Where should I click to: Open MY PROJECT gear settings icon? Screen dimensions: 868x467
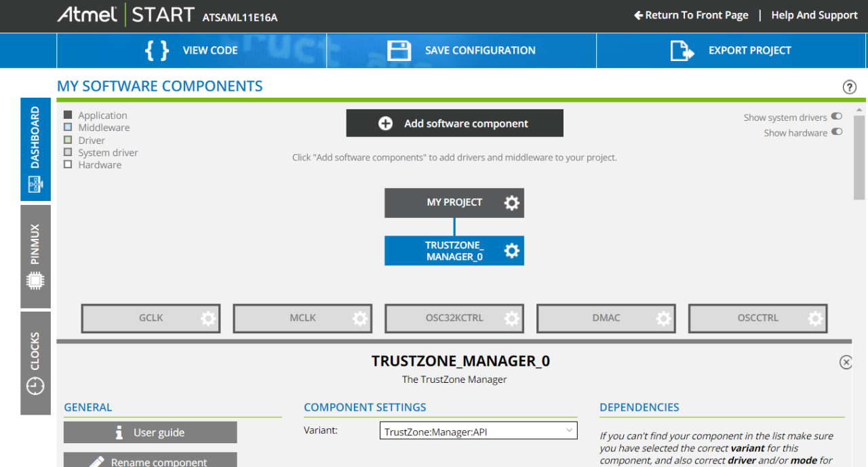tap(511, 203)
